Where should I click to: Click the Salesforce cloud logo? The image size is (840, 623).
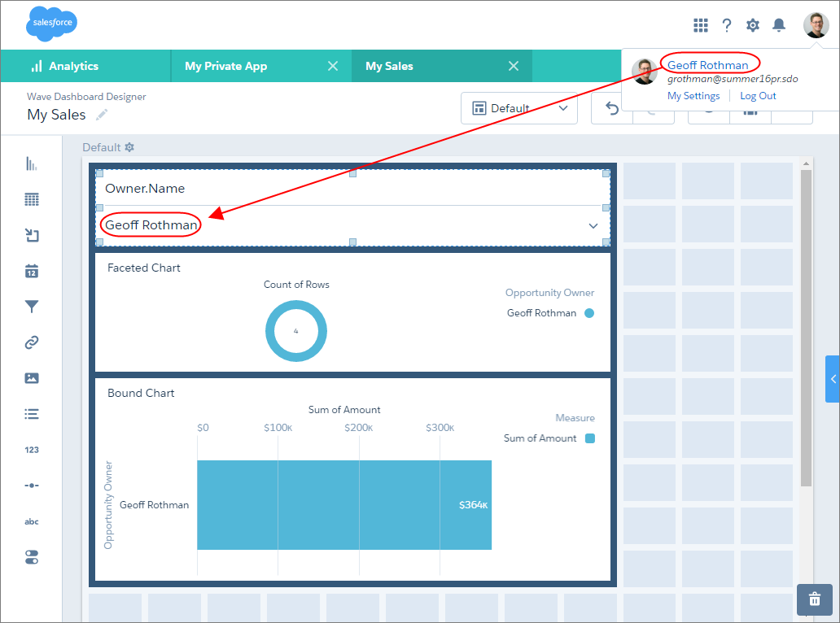point(51,24)
